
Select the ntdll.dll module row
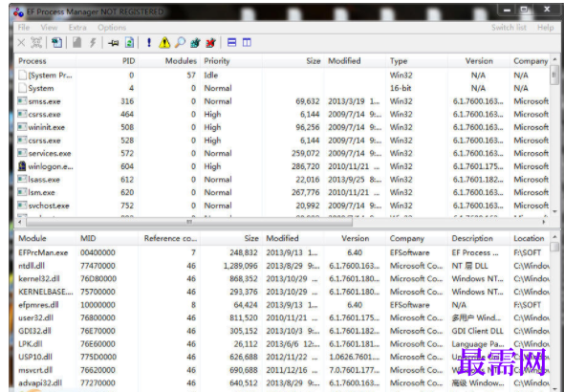pos(282,266)
